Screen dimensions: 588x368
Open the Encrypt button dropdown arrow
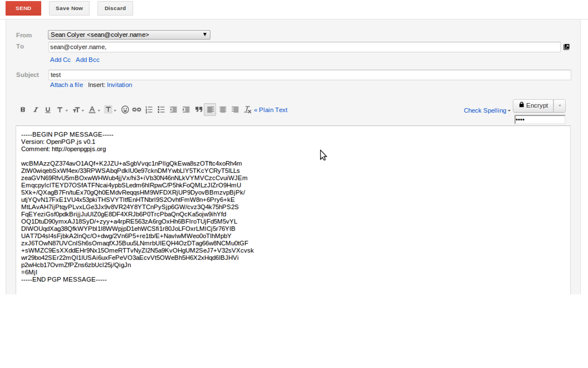[x=560, y=105]
